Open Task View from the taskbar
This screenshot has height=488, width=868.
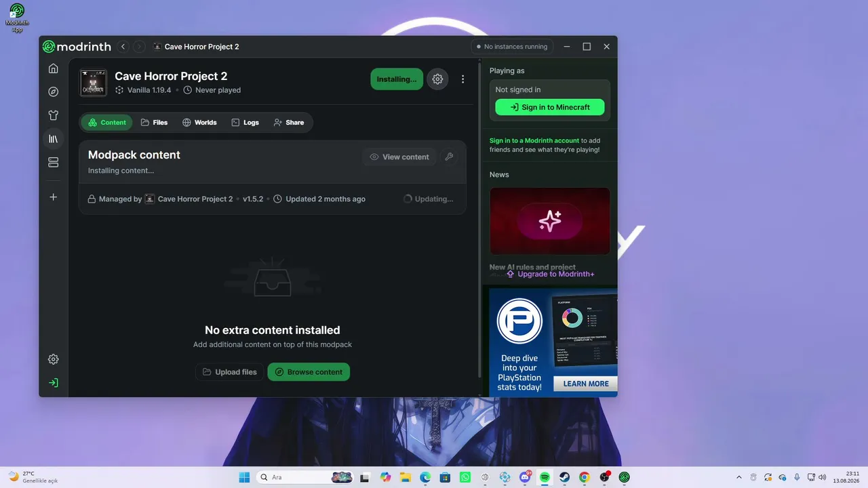[365, 477]
